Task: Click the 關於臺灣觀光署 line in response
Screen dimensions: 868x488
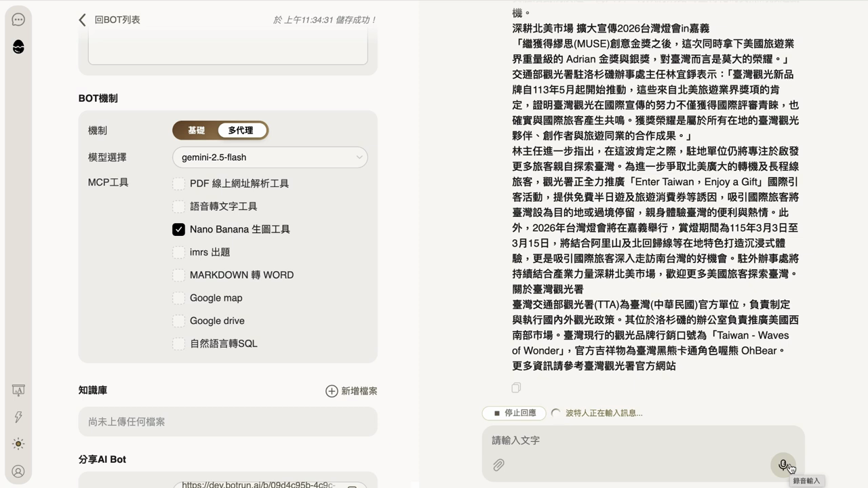Action: click(548, 289)
